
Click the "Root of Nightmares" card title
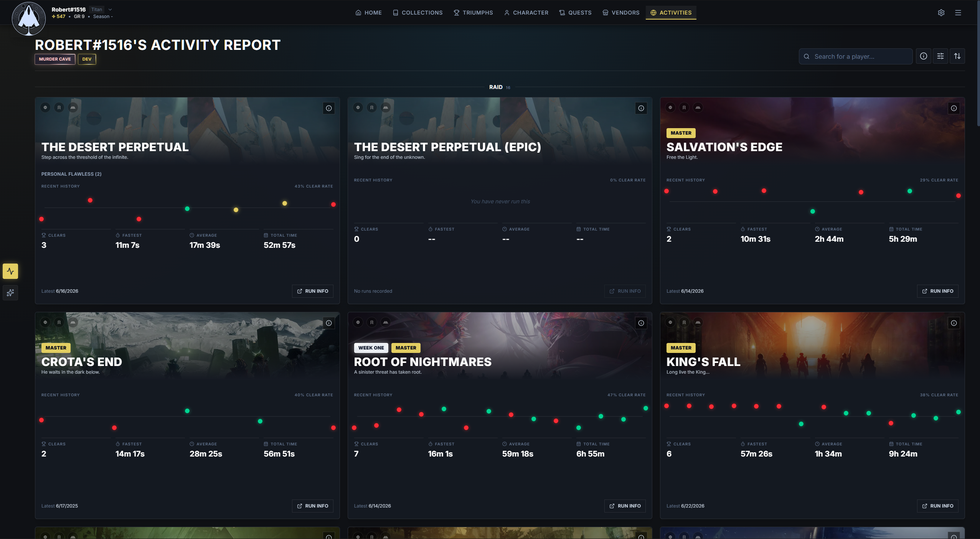click(422, 362)
